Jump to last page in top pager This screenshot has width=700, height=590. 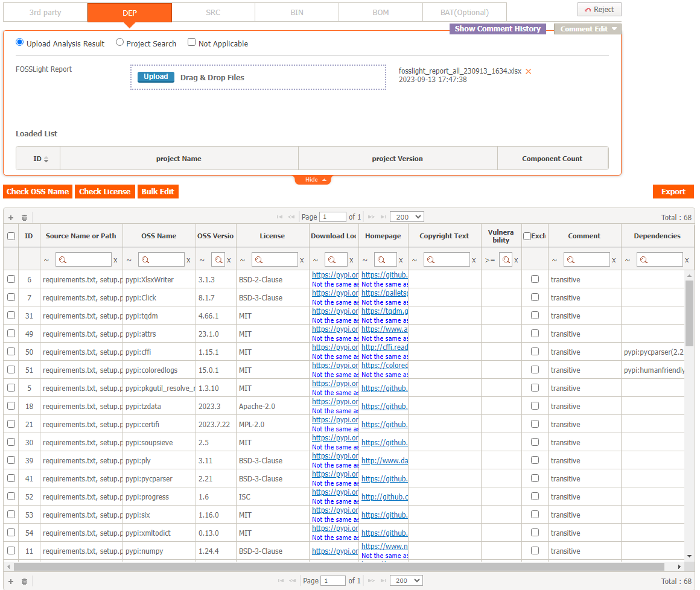pos(383,217)
